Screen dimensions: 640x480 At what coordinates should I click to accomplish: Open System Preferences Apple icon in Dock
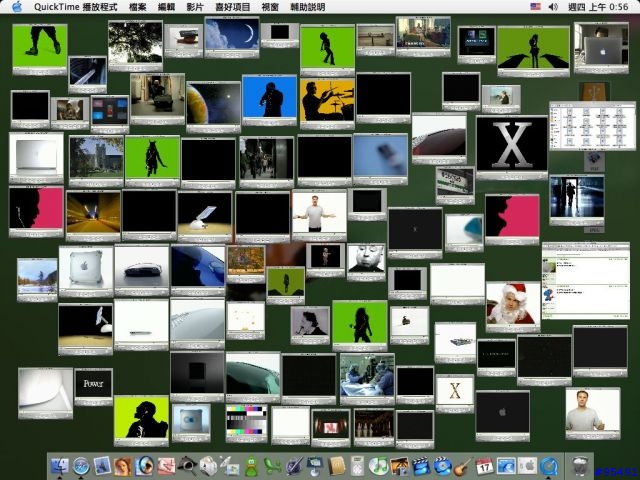pyautogui.click(x=527, y=466)
